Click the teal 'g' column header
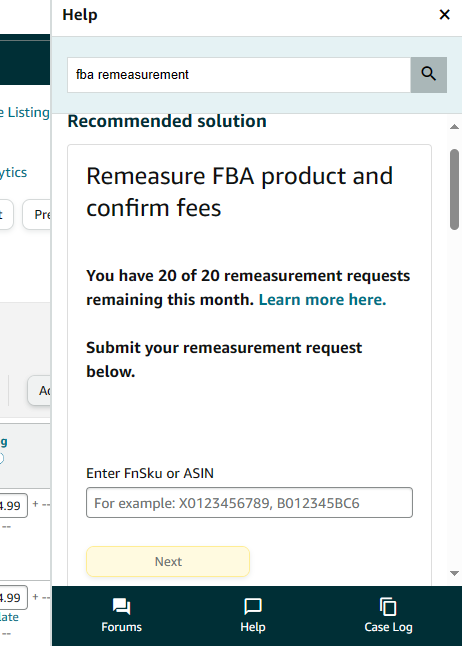Image resolution: width=462 pixels, height=646 pixels. 4,442
